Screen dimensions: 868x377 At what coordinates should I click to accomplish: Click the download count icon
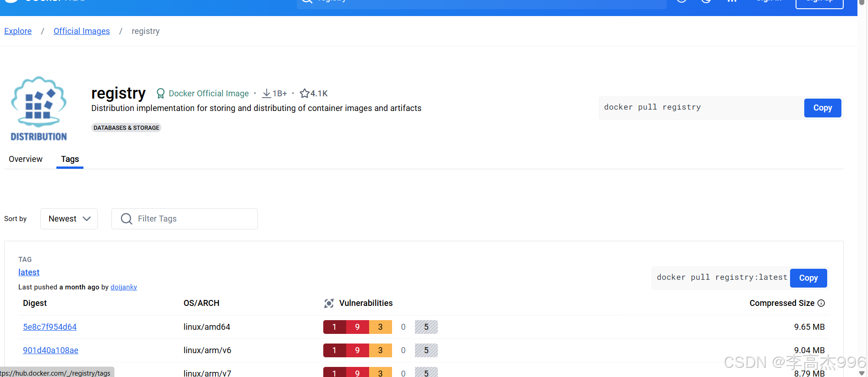pyautogui.click(x=266, y=94)
